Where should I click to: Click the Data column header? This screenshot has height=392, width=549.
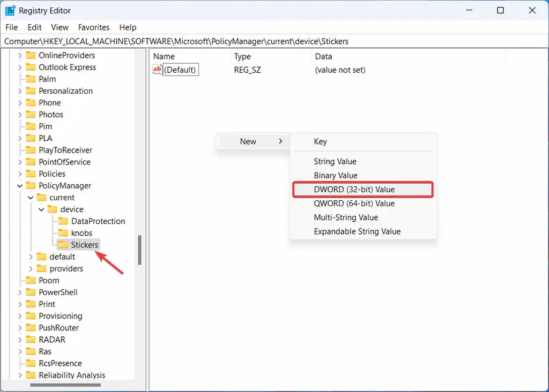point(408,56)
